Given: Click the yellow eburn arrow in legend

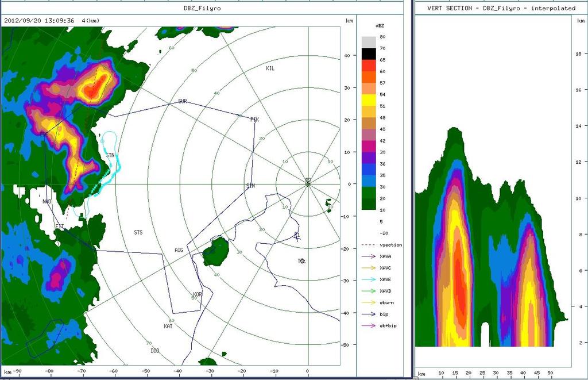Looking at the screenshot, I should [369, 302].
